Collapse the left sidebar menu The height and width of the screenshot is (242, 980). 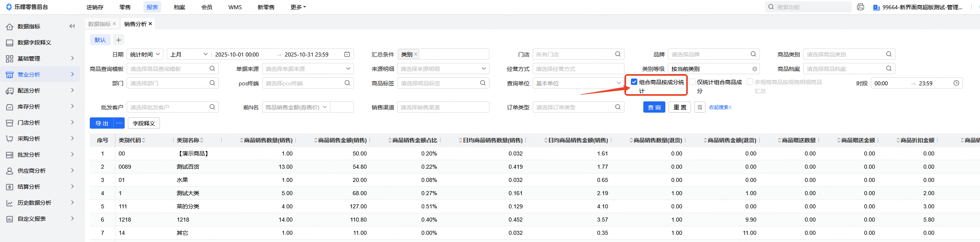point(72,26)
